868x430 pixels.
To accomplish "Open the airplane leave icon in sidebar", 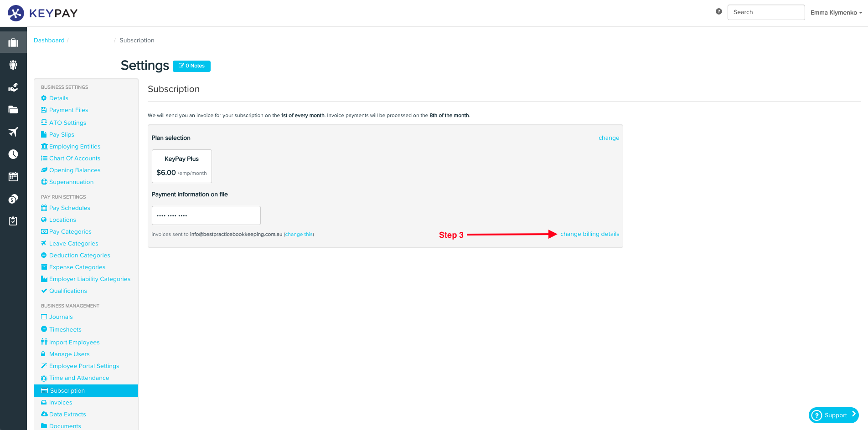I will pyautogui.click(x=13, y=132).
